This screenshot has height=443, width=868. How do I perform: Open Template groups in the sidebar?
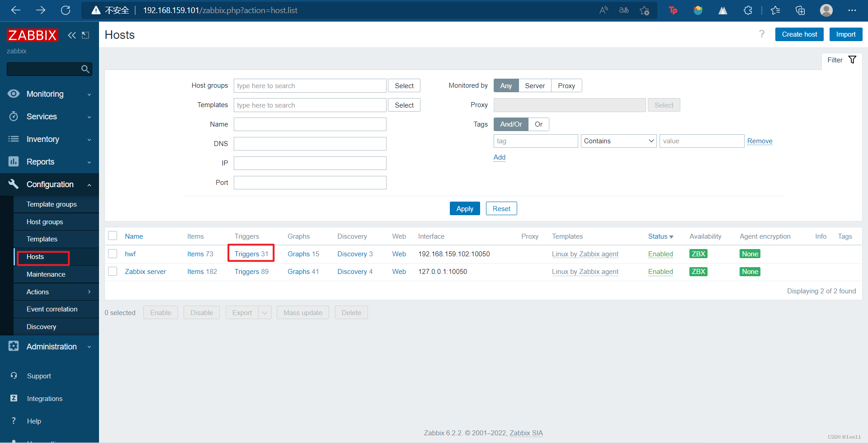[x=56, y=204]
